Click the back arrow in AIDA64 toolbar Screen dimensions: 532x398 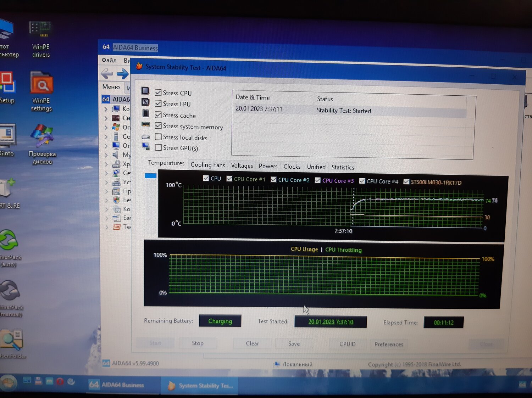(x=107, y=74)
